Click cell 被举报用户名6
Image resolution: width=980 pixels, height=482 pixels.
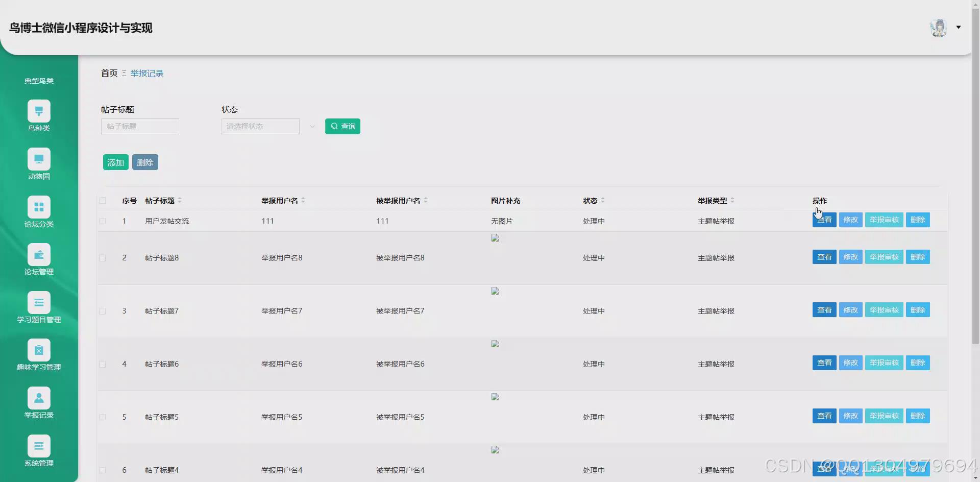(400, 364)
